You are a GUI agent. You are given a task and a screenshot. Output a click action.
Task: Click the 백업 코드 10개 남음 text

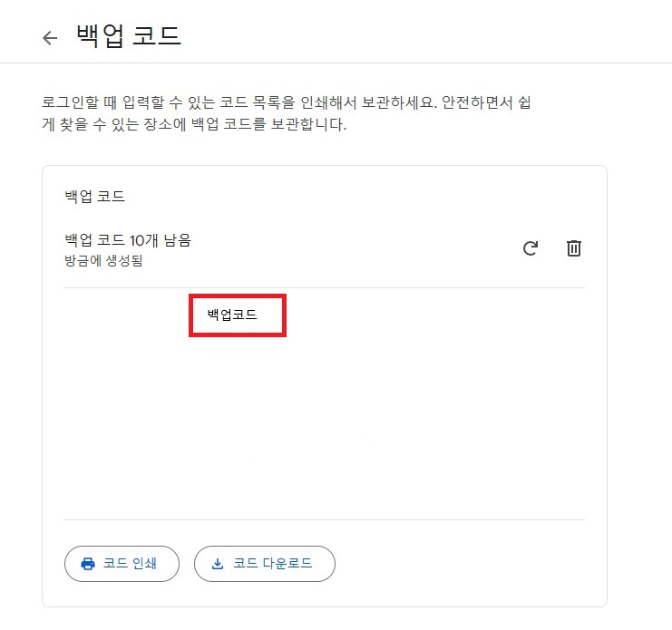tap(128, 240)
